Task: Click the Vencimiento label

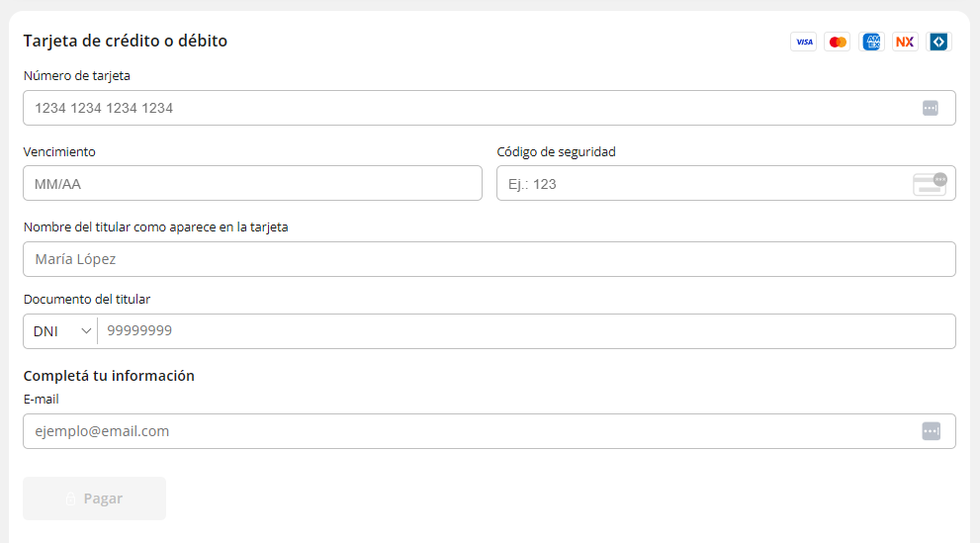Action: click(x=59, y=152)
